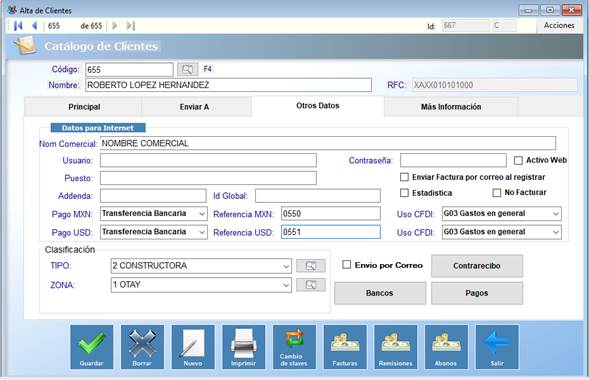This screenshot has height=380, width=589.
Task: Click the Contrarecibo button
Action: pos(477,266)
